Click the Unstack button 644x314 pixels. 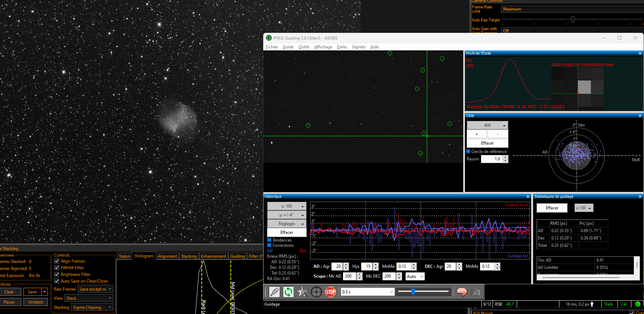click(36, 302)
